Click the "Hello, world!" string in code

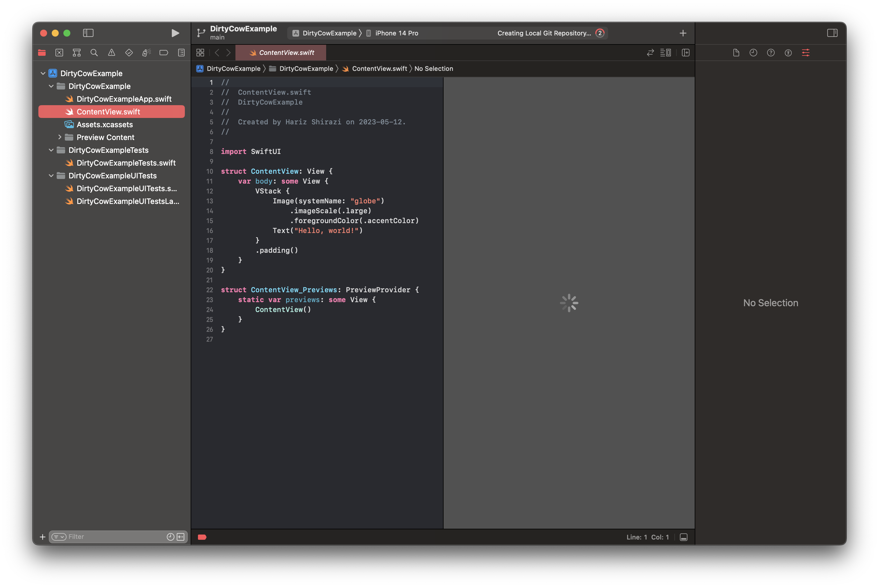click(326, 230)
